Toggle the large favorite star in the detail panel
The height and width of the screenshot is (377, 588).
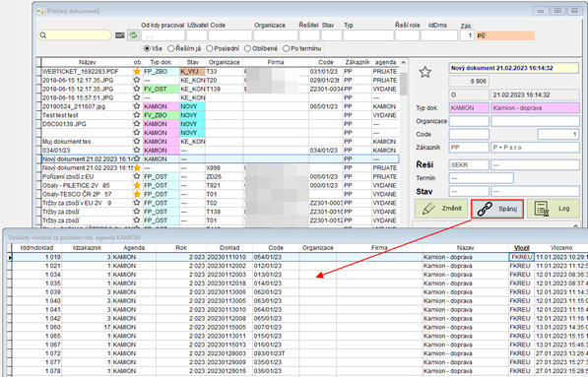coord(425,72)
